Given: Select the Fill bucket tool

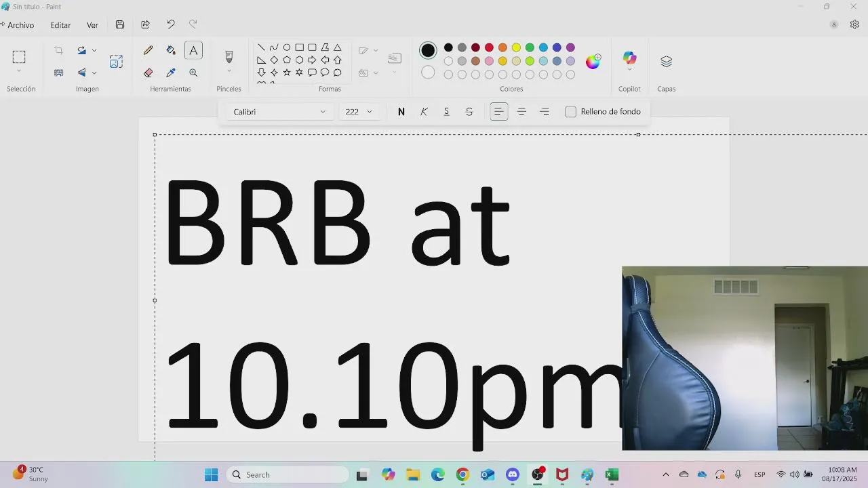Looking at the screenshot, I should (x=171, y=50).
